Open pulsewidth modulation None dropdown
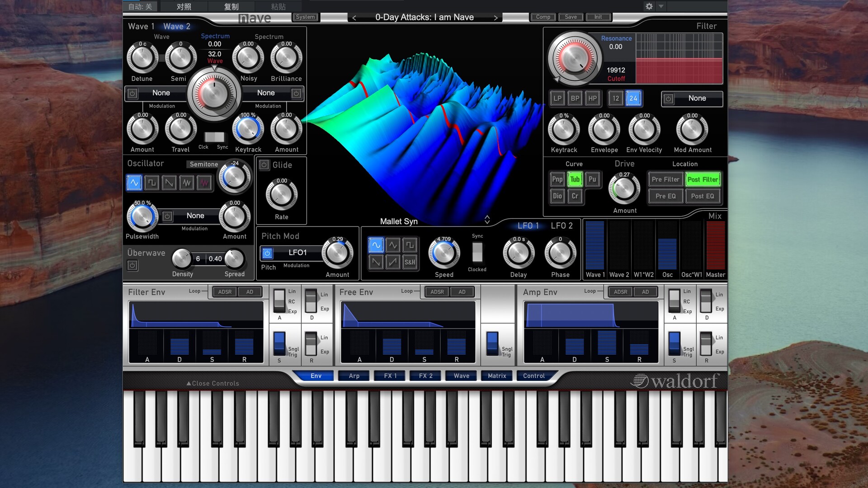The width and height of the screenshot is (868, 488). coord(195,216)
